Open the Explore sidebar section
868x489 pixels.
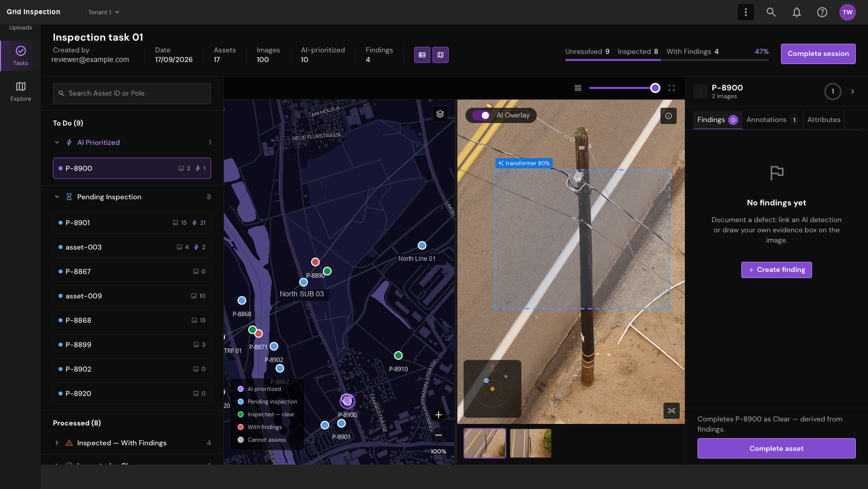20,91
